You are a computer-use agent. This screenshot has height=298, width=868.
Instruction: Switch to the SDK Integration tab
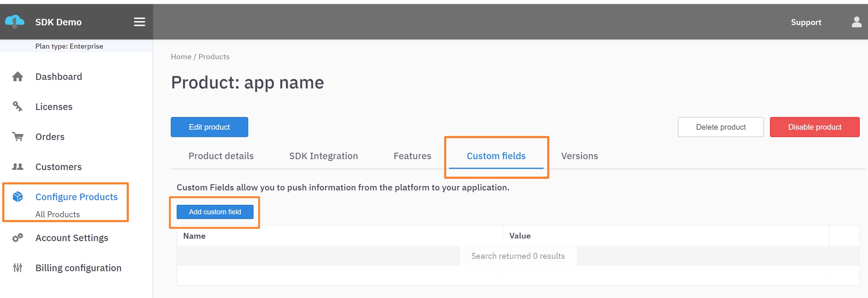324,156
